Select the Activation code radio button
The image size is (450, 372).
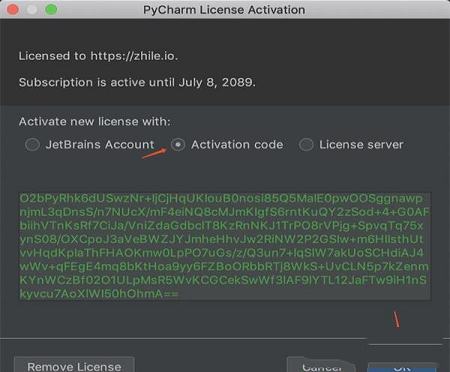point(178,145)
